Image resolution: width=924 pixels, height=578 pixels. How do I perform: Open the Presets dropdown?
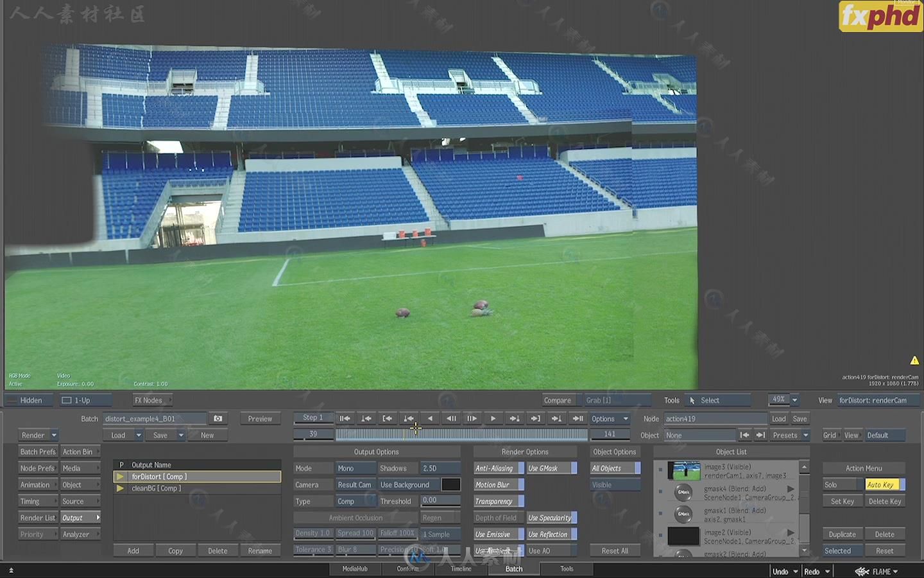790,435
